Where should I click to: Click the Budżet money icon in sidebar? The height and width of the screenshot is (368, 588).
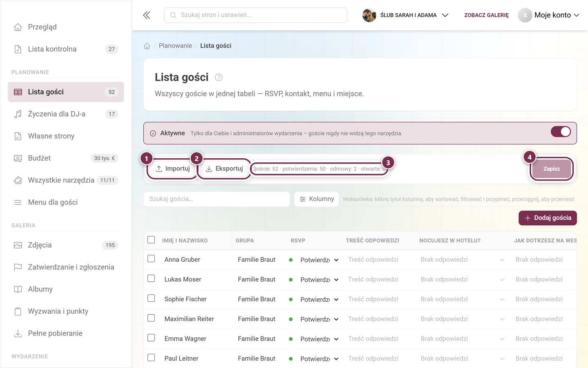pyautogui.click(x=18, y=158)
